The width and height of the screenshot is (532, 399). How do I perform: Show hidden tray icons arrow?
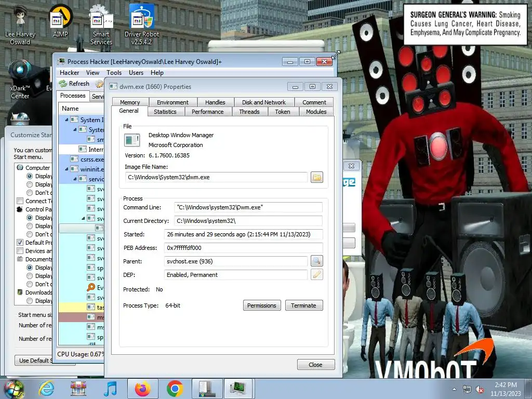click(x=454, y=390)
